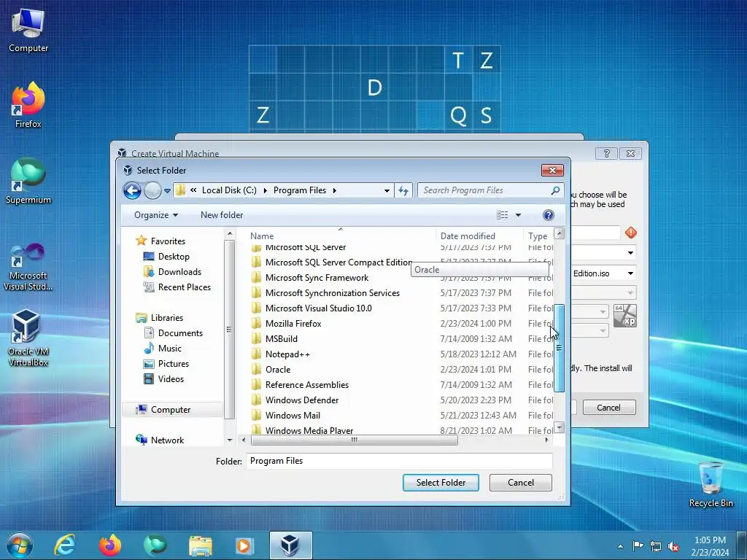Select Documents library
Screen dimensions: 747x560
(180, 332)
